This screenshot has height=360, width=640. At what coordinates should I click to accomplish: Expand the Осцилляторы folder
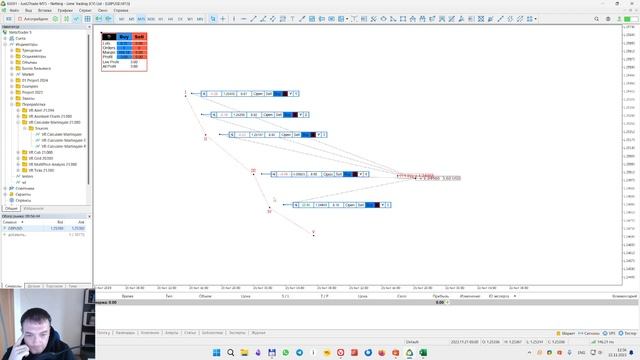(x=12, y=56)
